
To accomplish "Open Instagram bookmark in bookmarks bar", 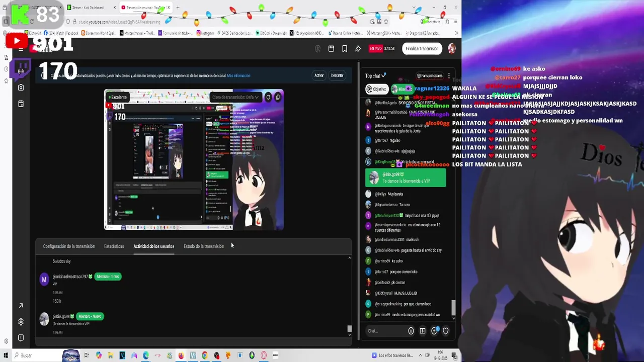I will coord(205,33).
